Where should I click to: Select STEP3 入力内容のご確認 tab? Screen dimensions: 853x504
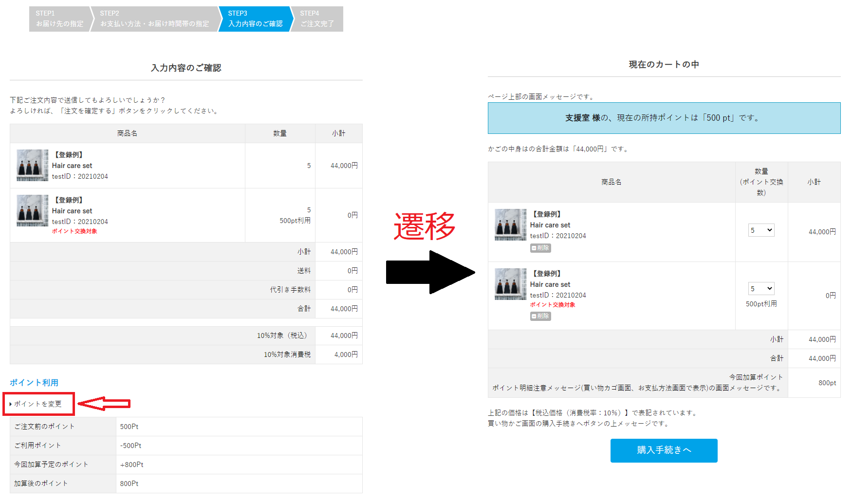(x=255, y=19)
